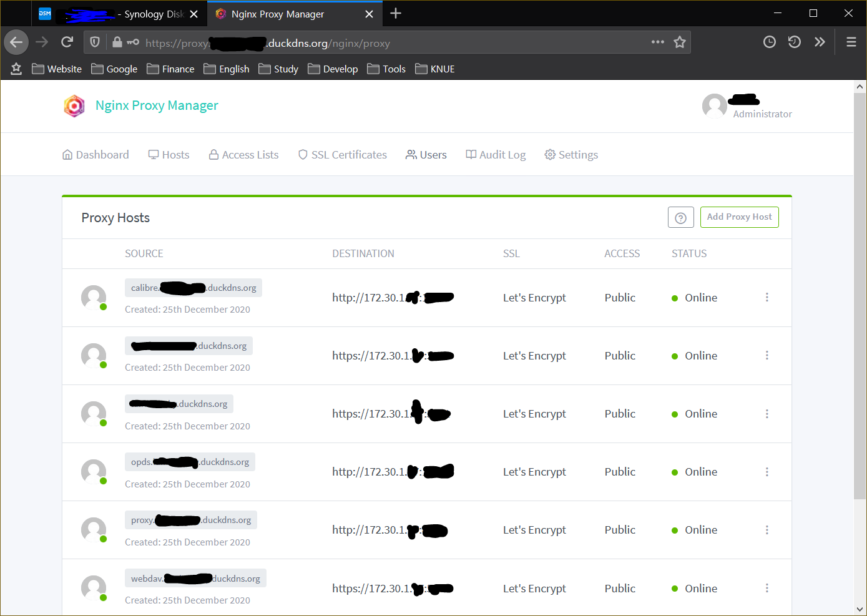Open the Hosts menu

[169, 155]
